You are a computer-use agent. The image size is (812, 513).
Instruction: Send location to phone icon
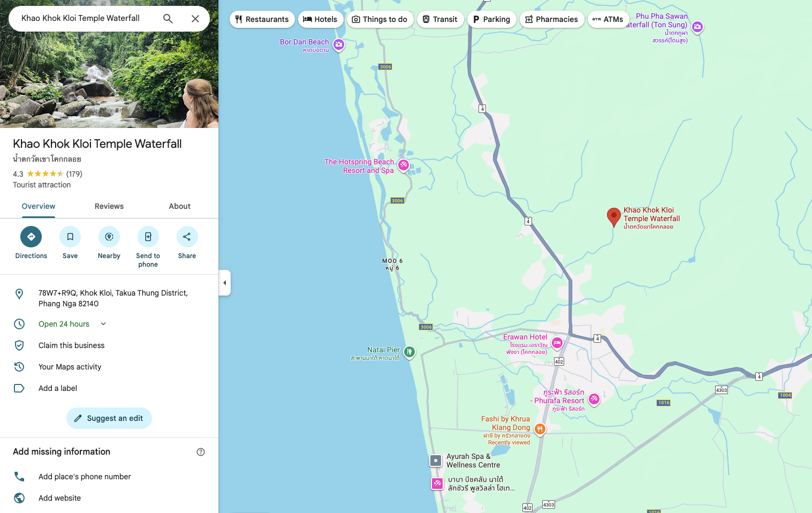148,237
